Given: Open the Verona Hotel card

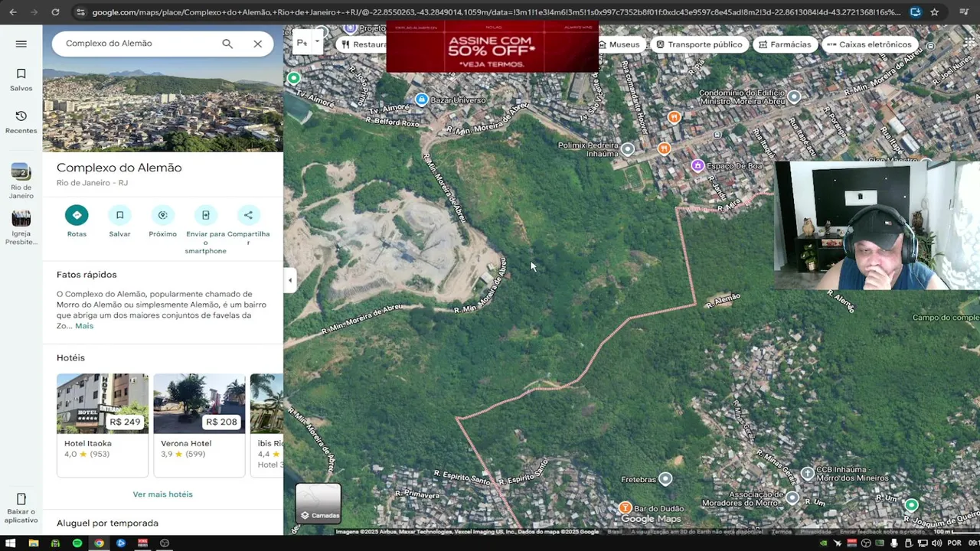Looking at the screenshot, I should [x=199, y=425].
